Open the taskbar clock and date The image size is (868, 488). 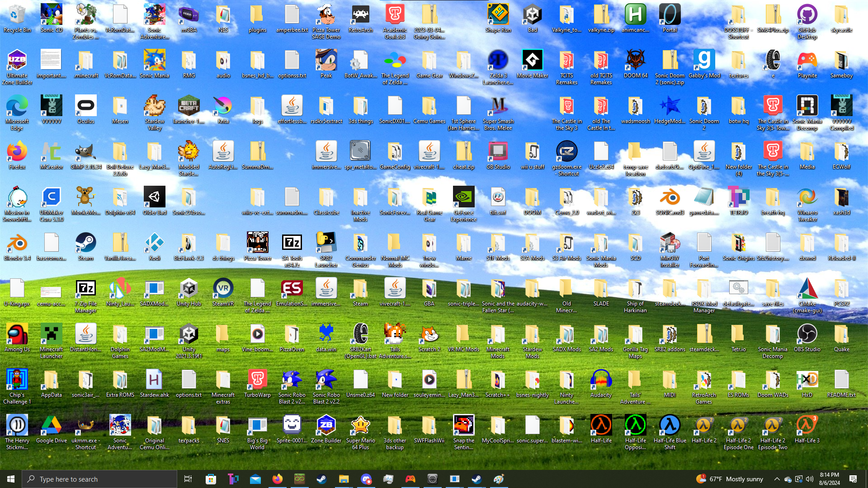829,479
